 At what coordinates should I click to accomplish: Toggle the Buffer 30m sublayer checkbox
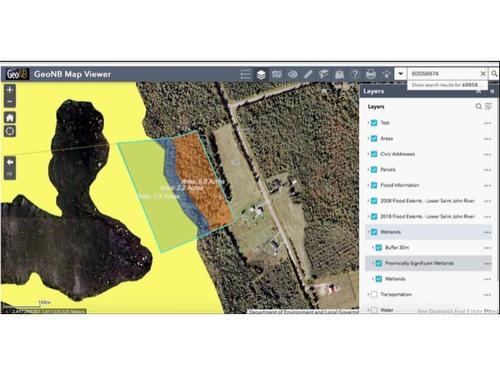tap(379, 248)
